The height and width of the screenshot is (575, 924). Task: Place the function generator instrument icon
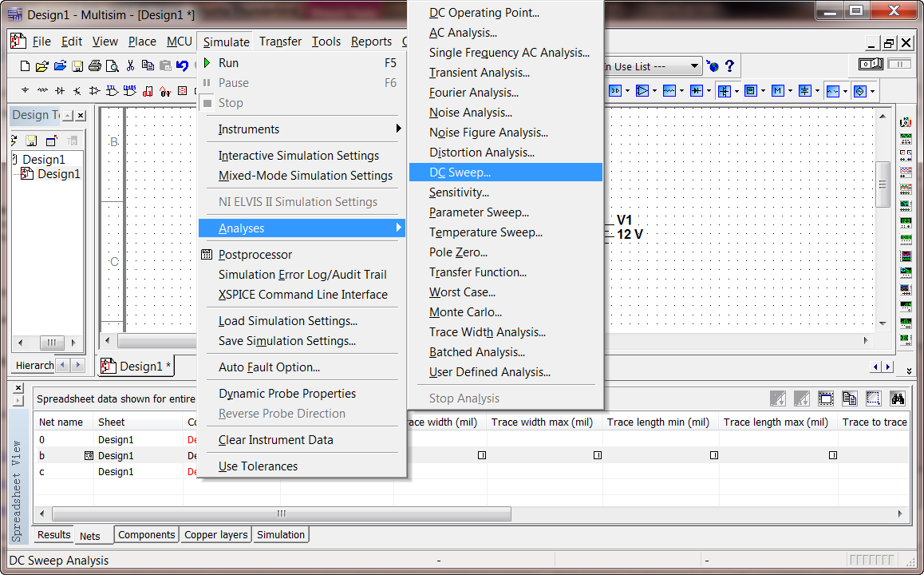(906, 139)
